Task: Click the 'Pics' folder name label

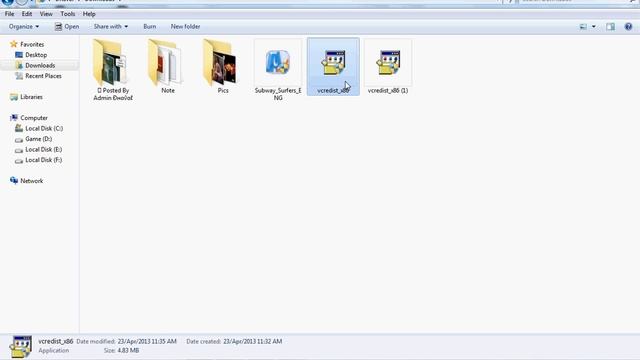Action: 223,91
